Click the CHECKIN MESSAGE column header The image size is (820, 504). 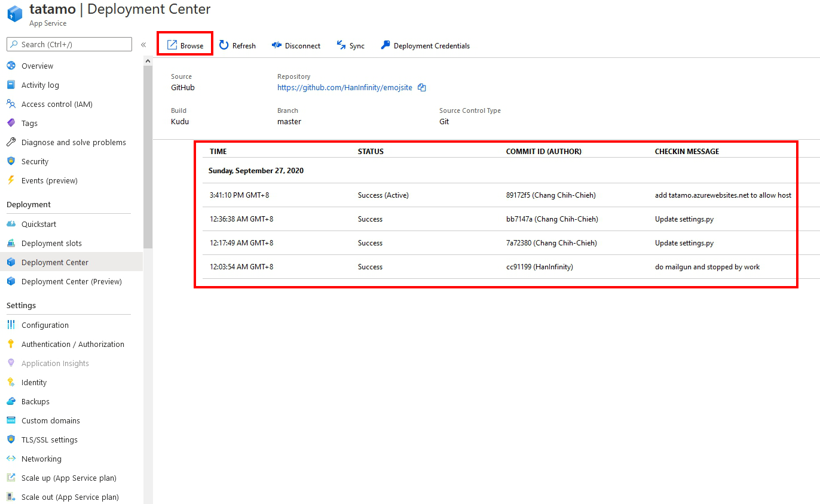pyautogui.click(x=687, y=152)
